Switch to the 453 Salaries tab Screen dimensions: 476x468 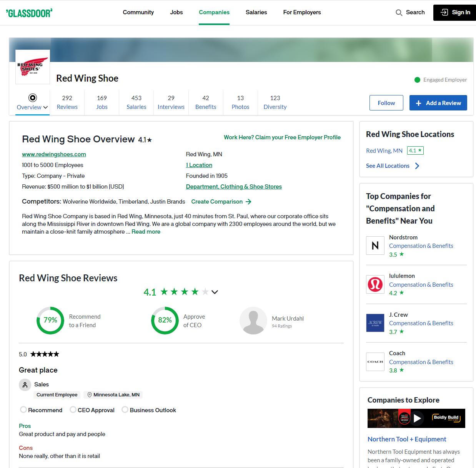[x=136, y=102]
